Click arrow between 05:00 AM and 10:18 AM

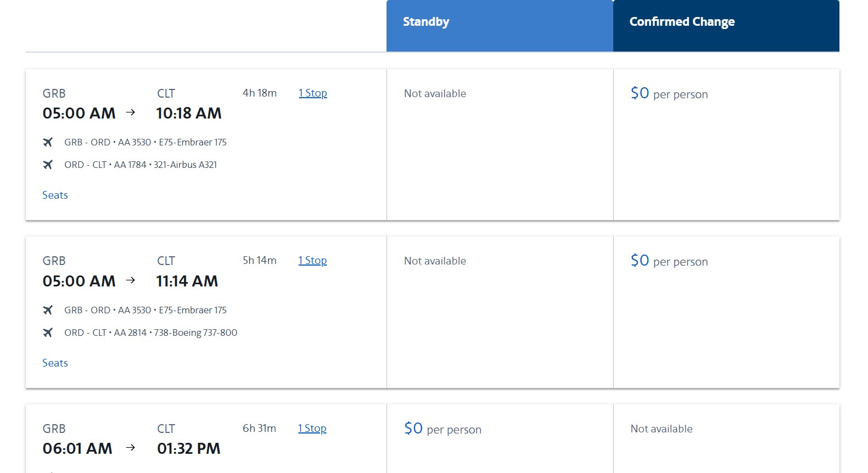(131, 112)
